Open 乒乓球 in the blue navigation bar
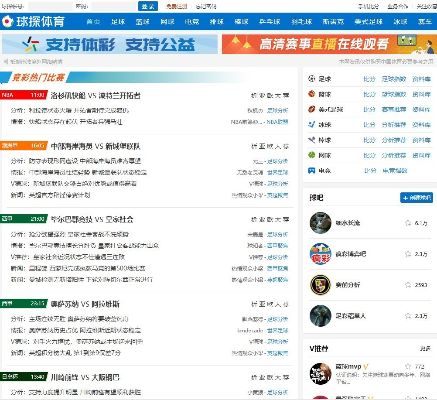437x400 pixels. pos(269,22)
